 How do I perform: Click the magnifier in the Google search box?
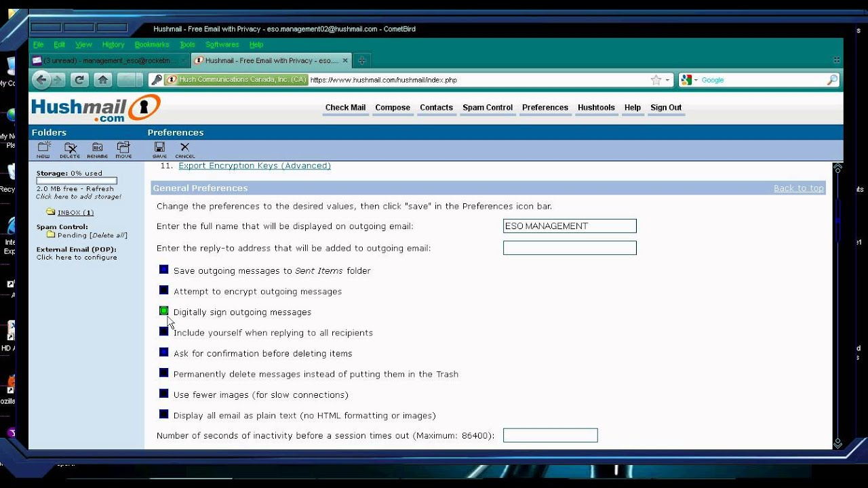[x=832, y=80]
